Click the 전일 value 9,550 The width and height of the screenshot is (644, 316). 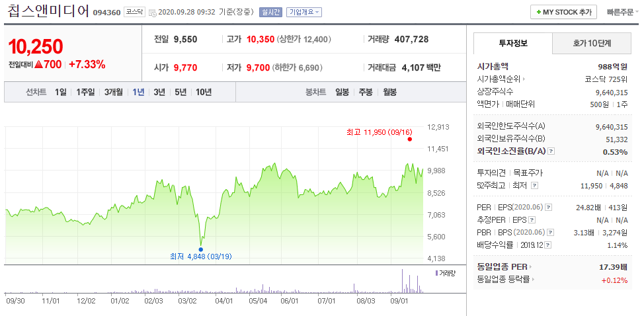[x=185, y=40]
